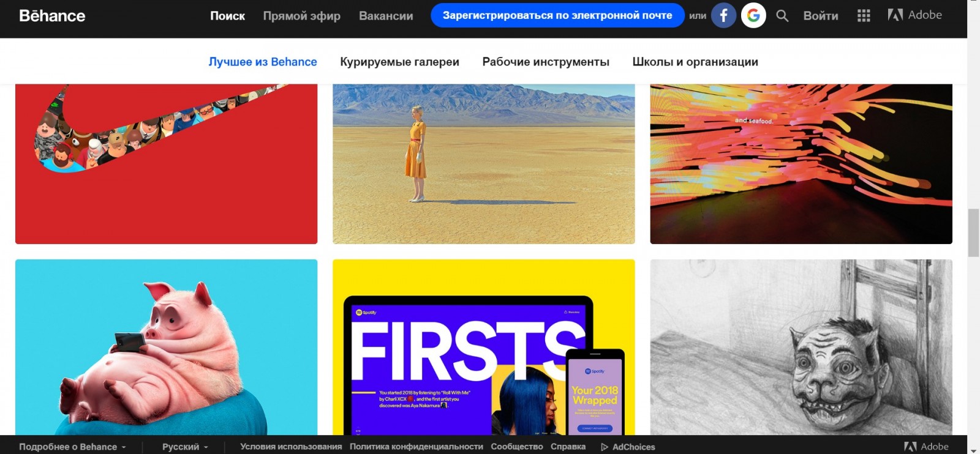Click the Behance logo in header

point(52,16)
